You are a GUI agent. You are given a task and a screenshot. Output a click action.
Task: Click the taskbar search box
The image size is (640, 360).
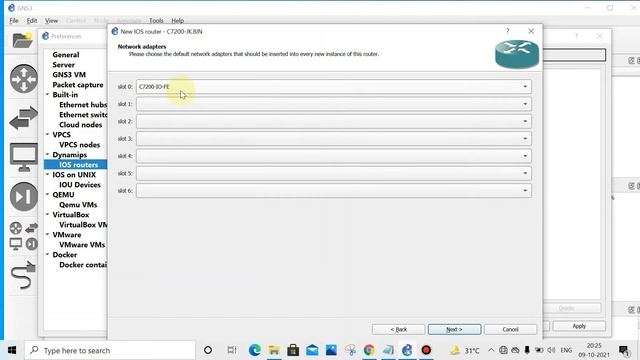point(110,350)
